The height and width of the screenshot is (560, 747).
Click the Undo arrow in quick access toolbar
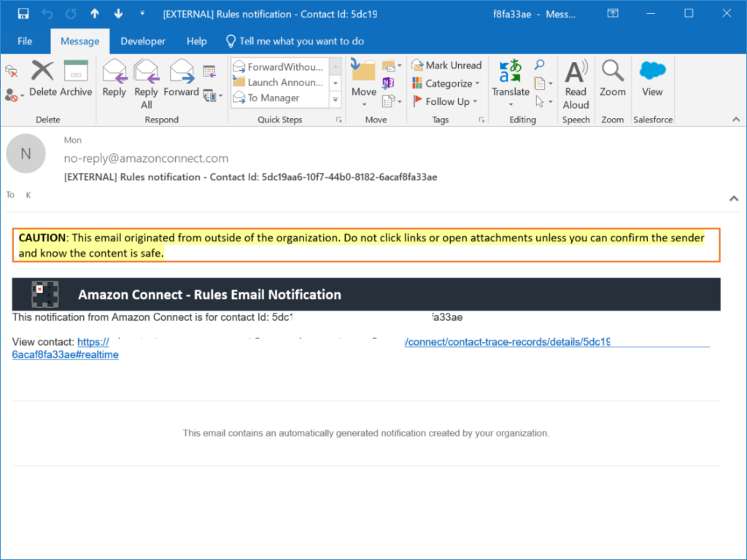pos(47,14)
